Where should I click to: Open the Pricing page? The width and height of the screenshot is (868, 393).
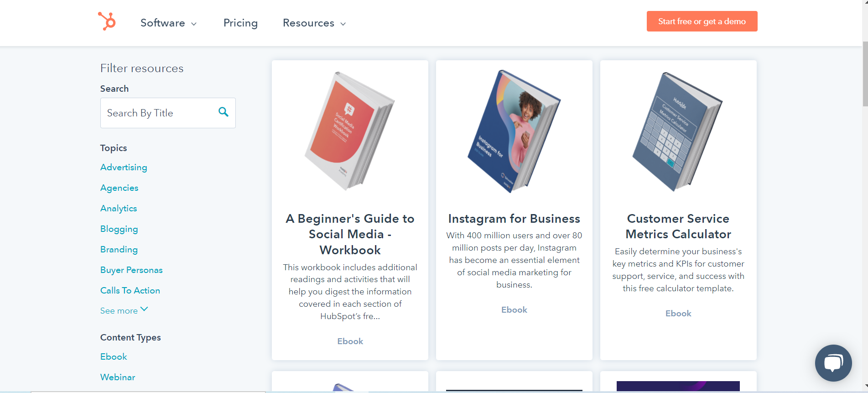pos(240,23)
